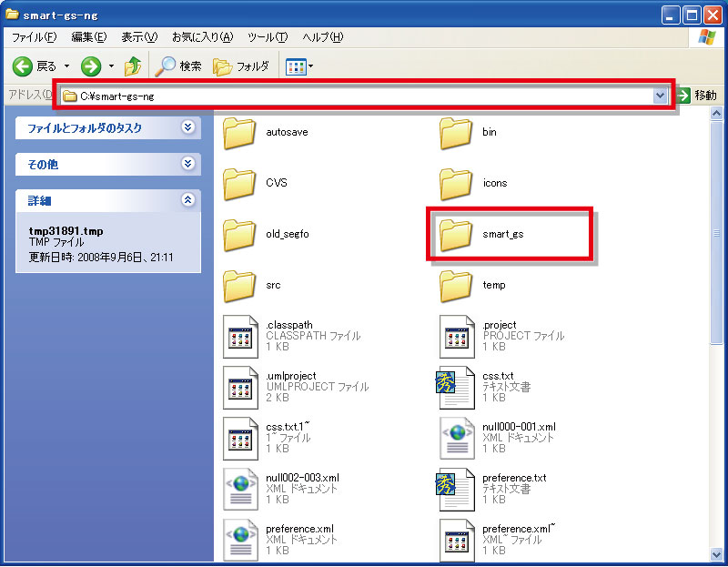Open the ツール(T) menu
The image size is (728, 567).
coord(268,37)
